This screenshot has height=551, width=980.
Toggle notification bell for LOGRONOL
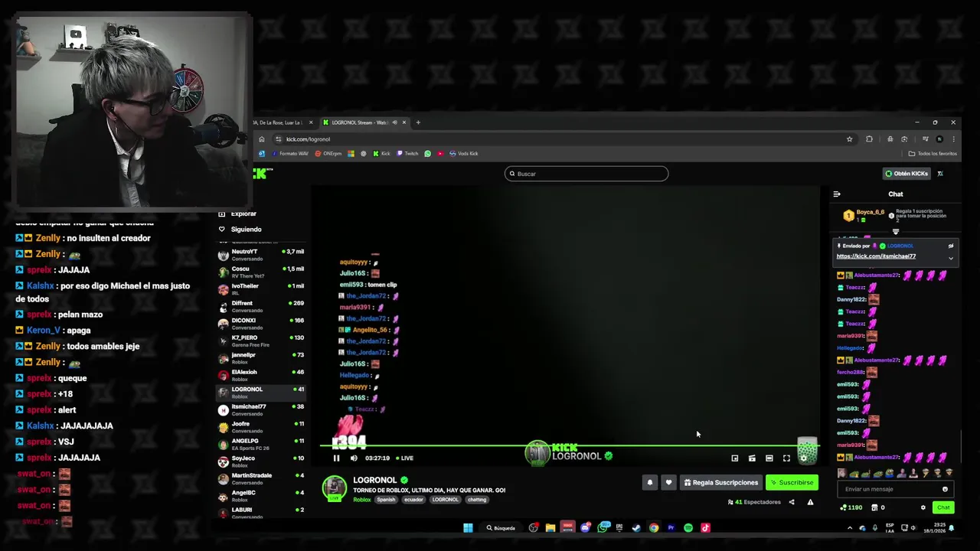(x=650, y=483)
